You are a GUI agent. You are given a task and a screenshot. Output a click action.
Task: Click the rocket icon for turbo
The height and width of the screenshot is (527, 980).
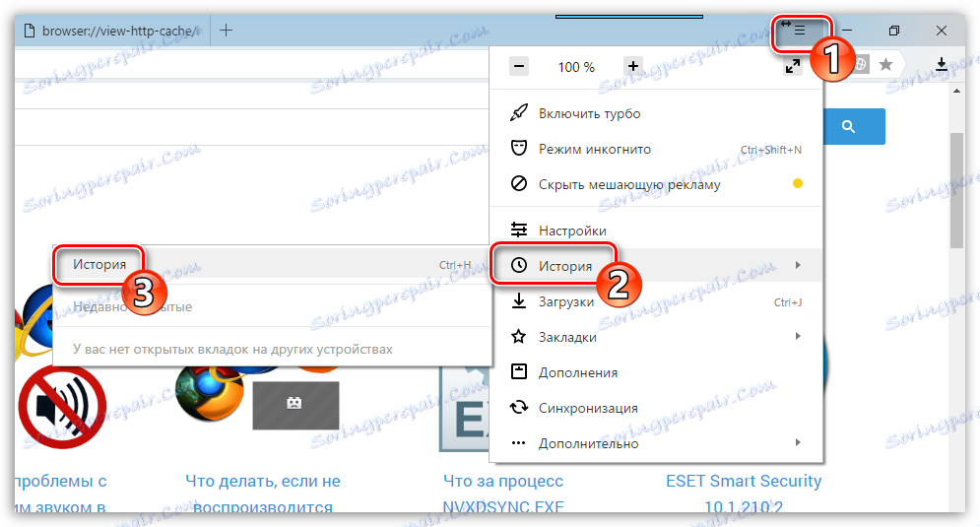click(x=519, y=113)
